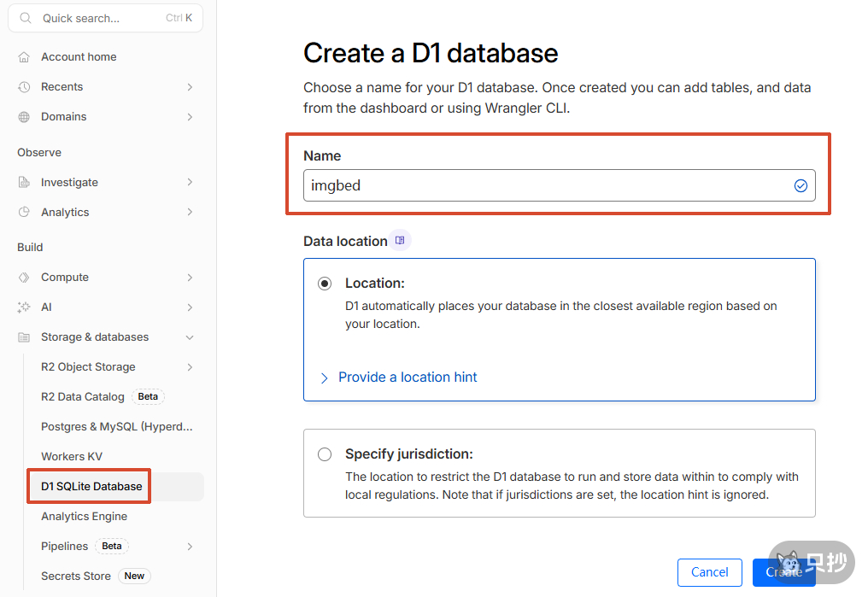The height and width of the screenshot is (597, 868).
Task: Open Secrets Store menu item
Action: (76, 576)
